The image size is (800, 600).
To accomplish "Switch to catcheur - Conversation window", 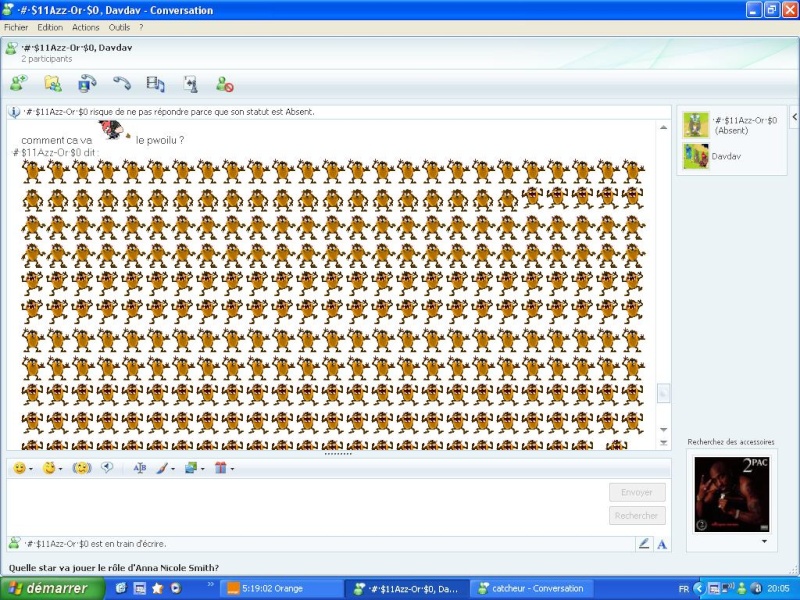I will pos(531,588).
